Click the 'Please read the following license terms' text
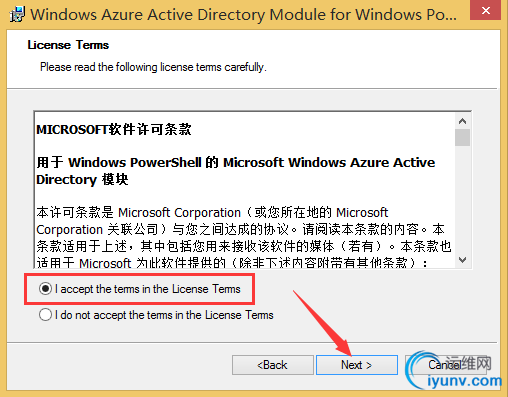 (153, 67)
